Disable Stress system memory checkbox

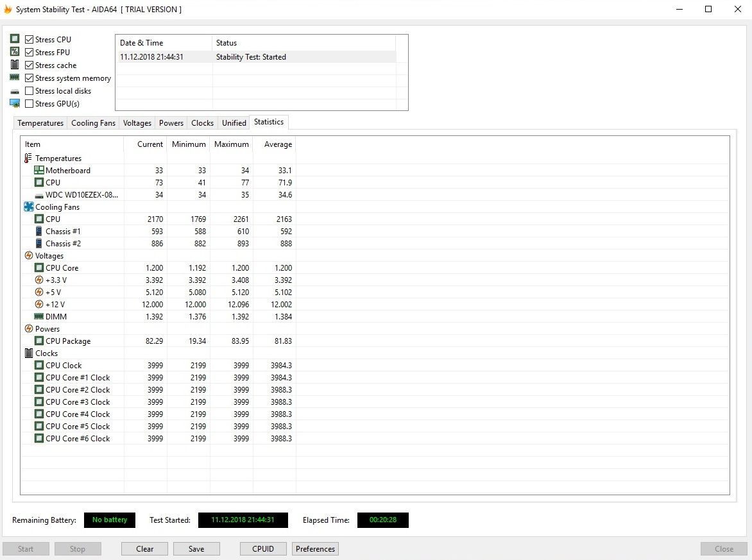click(30, 78)
